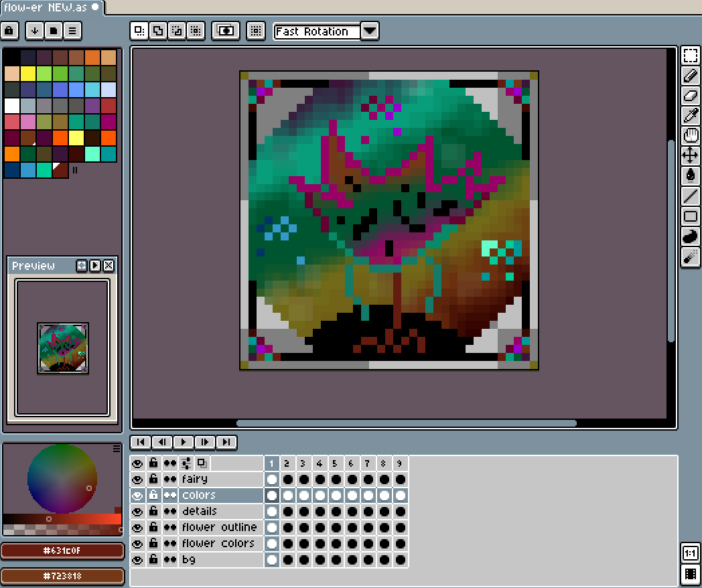The height and width of the screenshot is (588, 702).
Task: Play the animation
Action: (184, 442)
